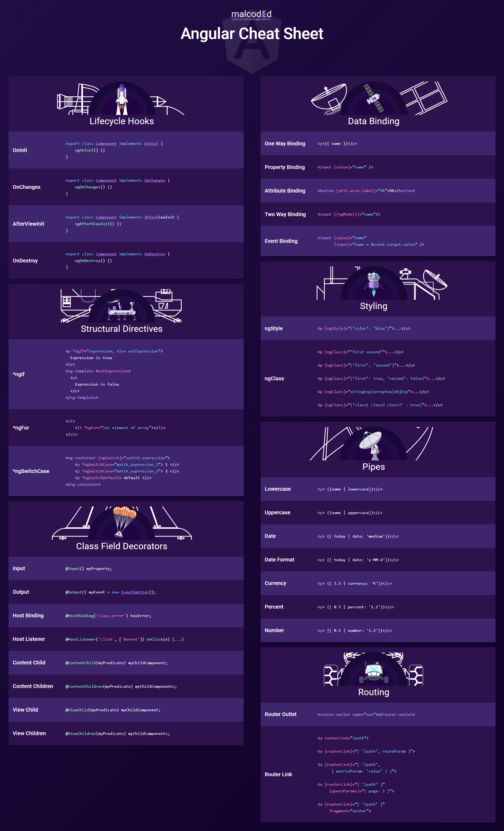The height and width of the screenshot is (831, 504).
Task: Select the Host Listener label
Action: (x=29, y=639)
